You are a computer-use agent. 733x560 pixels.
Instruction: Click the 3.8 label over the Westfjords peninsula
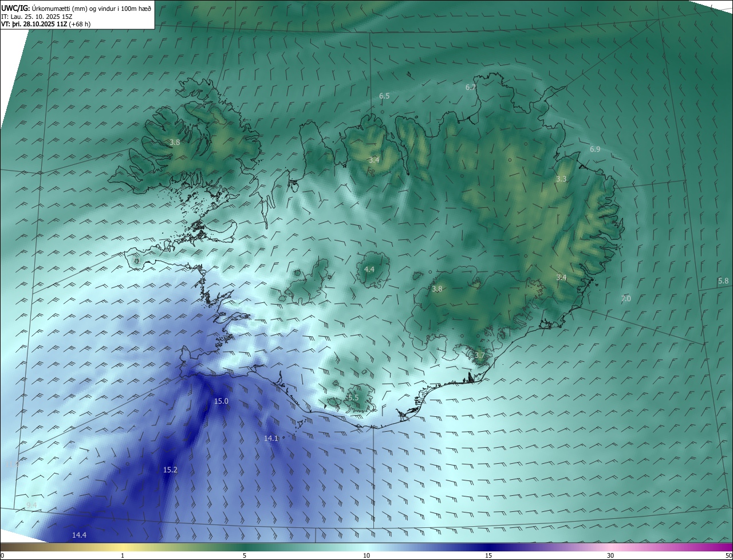[175, 142]
